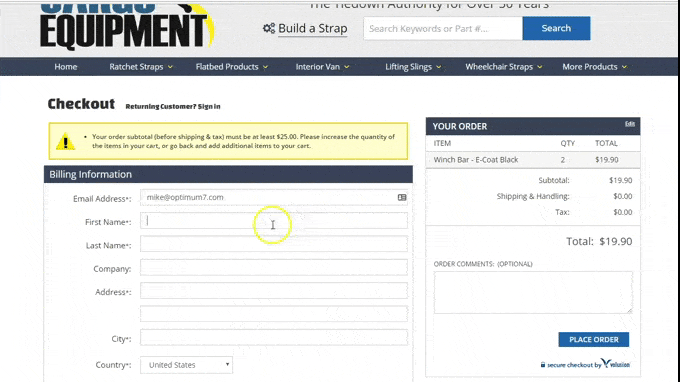
Task: Click the Tax $0.00 value
Action: coord(622,212)
